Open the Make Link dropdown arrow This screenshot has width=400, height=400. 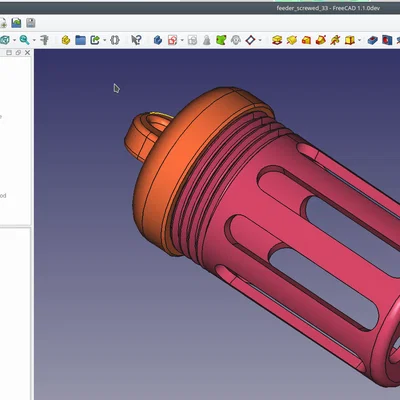point(105,40)
